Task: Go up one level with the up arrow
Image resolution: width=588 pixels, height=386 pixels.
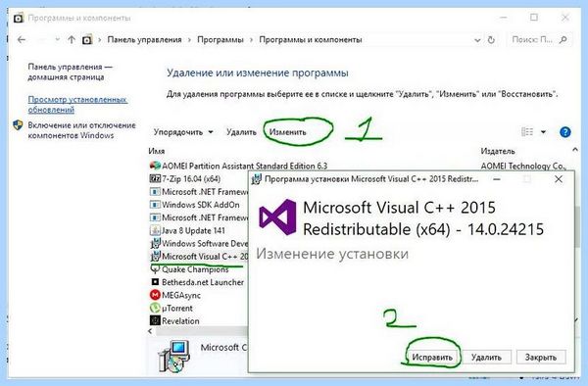Action: (x=72, y=39)
